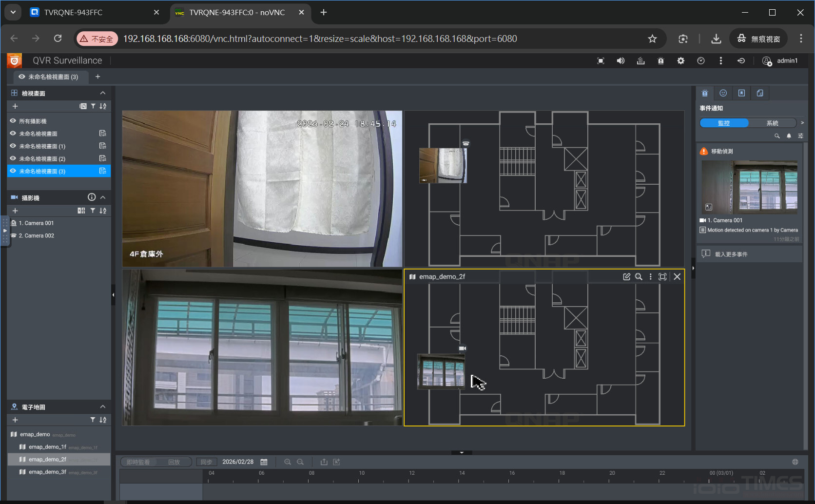Mute audio with the speaker icon

click(x=621, y=61)
